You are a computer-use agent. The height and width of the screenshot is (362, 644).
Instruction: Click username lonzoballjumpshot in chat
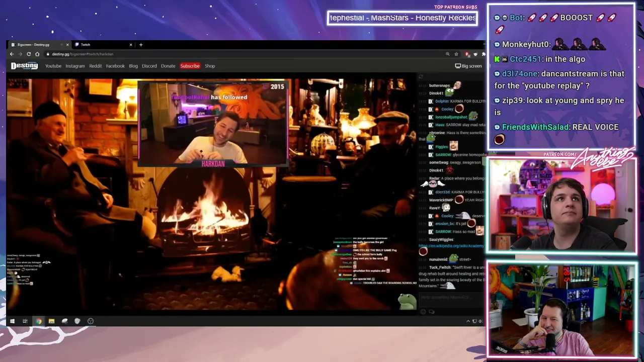point(451,117)
